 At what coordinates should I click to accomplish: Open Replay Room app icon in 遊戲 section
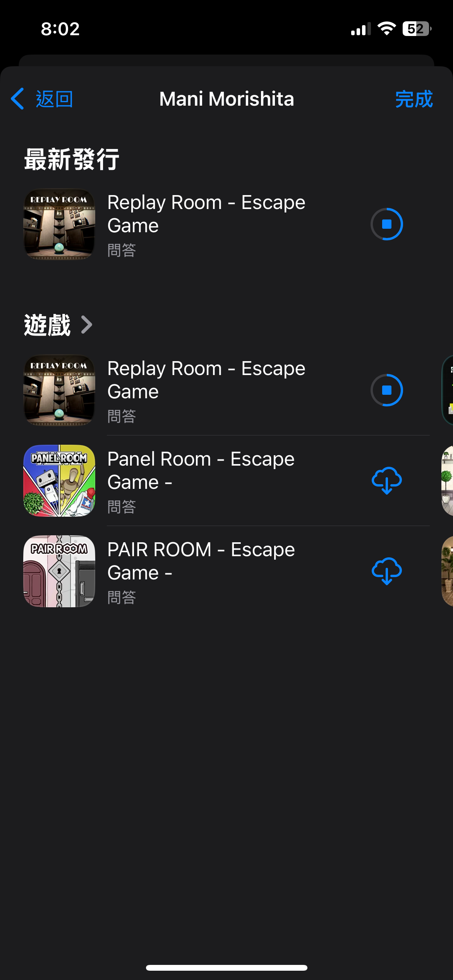click(x=59, y=390)
